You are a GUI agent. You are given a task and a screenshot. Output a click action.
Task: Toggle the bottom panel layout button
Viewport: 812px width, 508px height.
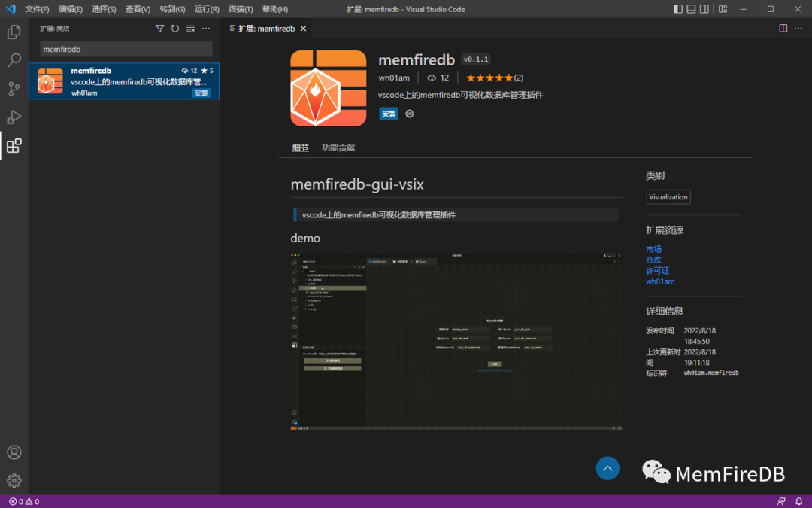[692, 9]
